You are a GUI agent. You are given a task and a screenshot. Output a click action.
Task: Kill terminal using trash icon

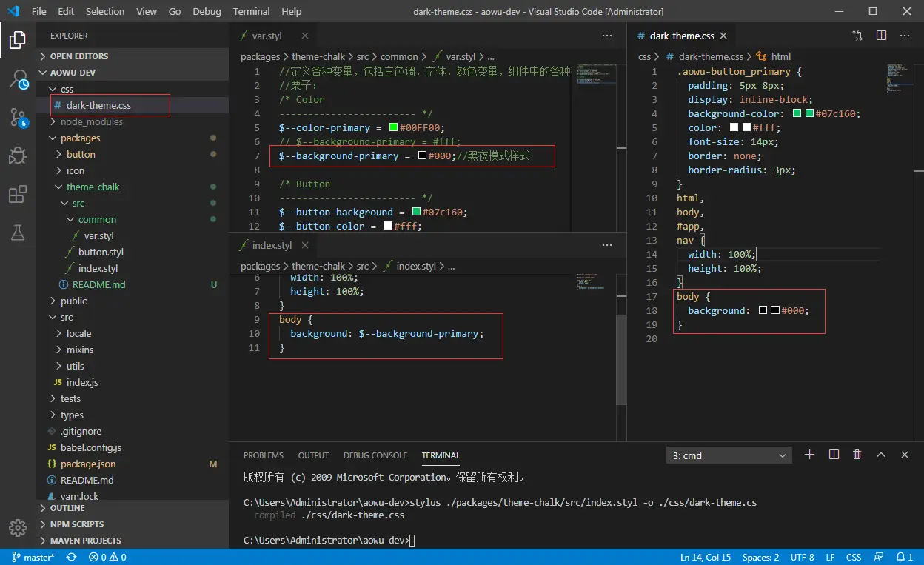click(857, 455)
